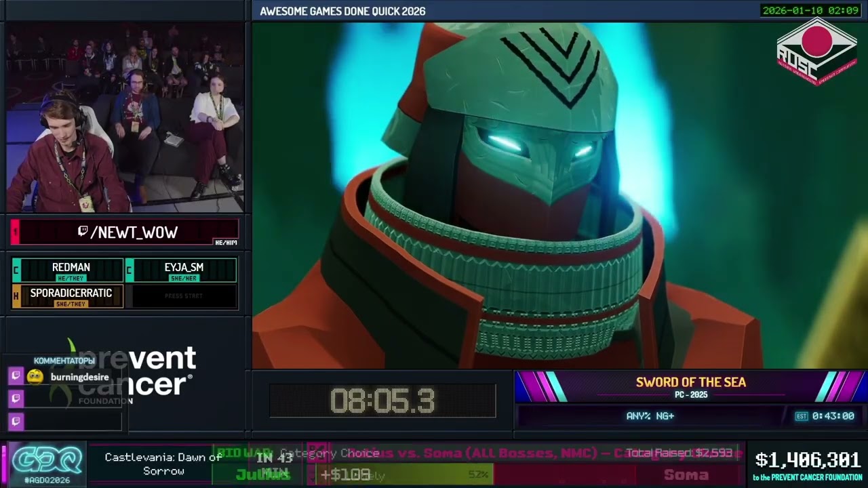Click the Awesome Games Done Quick 2026 title
Screen dimensions: 868x488
(342, 11)
